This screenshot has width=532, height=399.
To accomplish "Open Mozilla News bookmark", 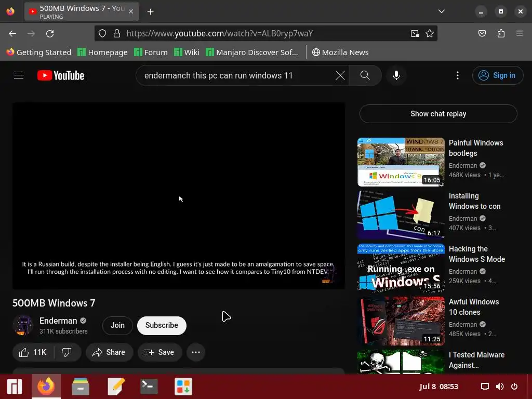I will [x=340, y=52].
